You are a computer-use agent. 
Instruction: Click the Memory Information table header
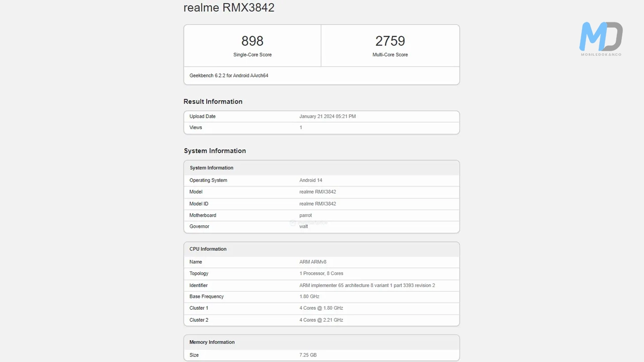point(212,342)
